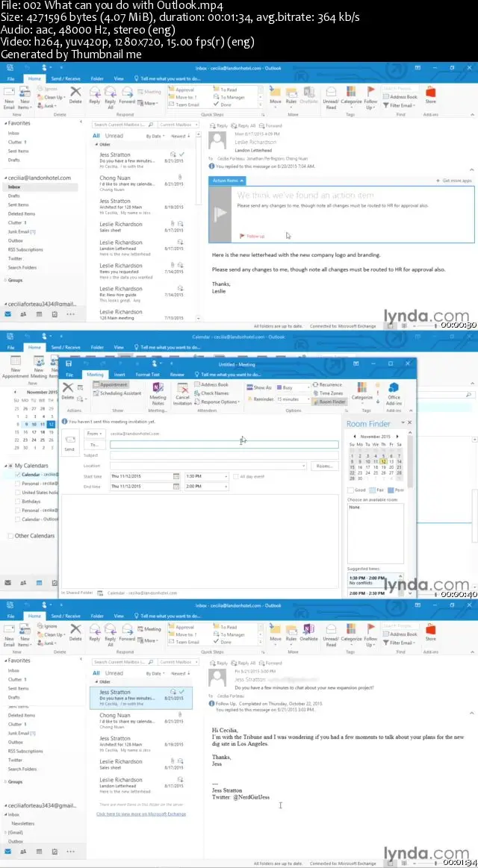Open the Response Options dropdown
The image size is (478, 868).
[x=217, y=402]
